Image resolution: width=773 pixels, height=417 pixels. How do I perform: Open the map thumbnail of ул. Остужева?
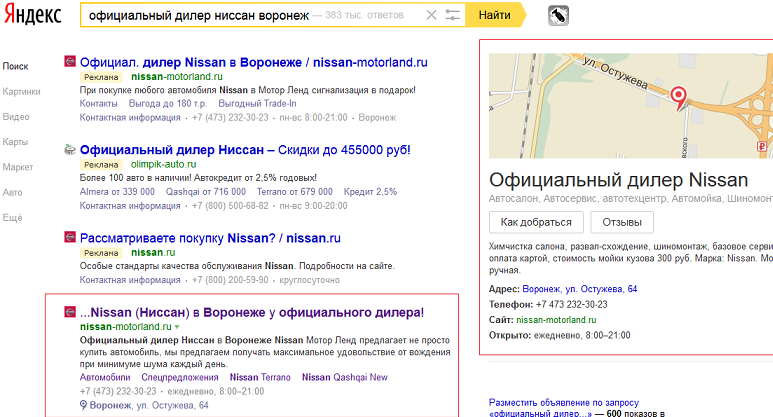pos(631,105)
